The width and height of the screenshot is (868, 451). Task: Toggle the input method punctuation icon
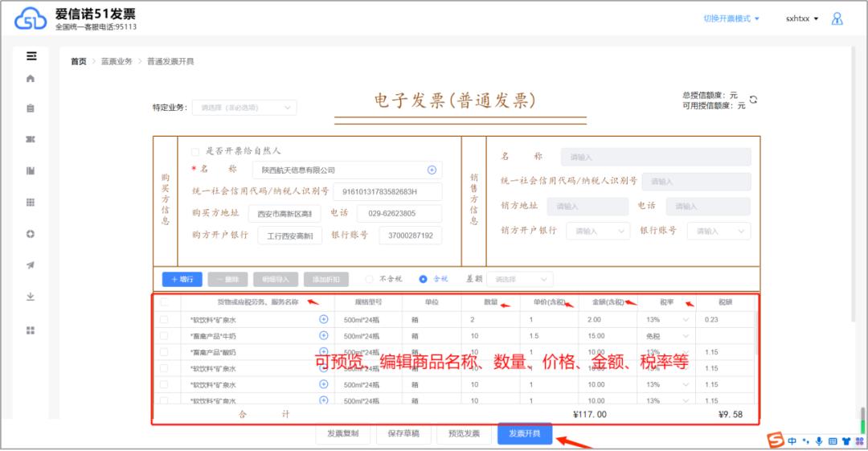click(x=806, y=441)
